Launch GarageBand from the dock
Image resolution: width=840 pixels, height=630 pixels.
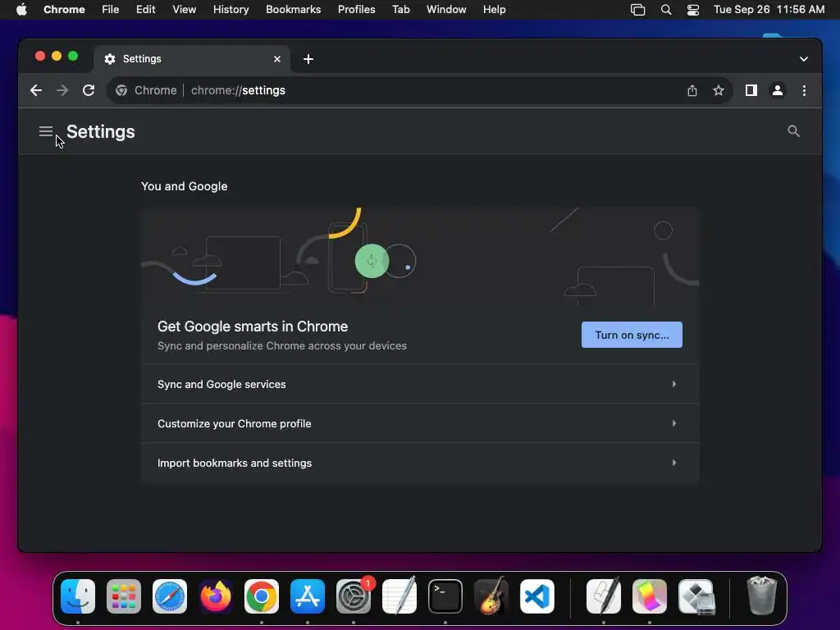[x=491, y=596]
